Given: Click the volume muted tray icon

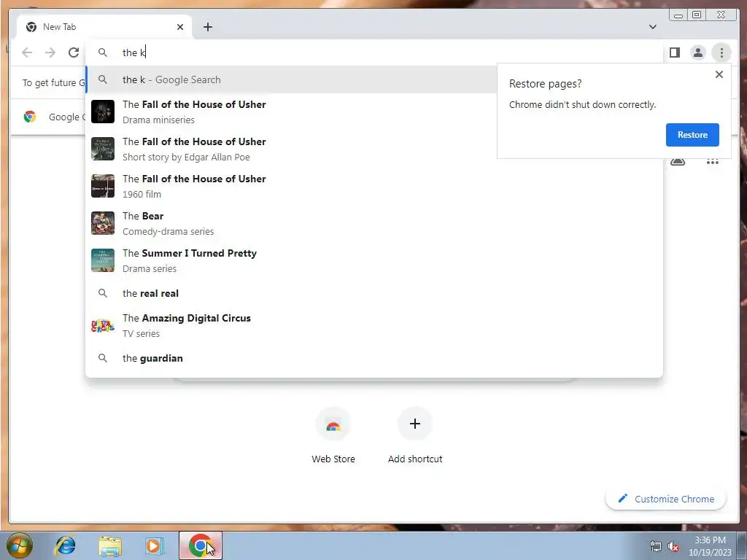Looking at the screenshot, I should tap(673, 547).
